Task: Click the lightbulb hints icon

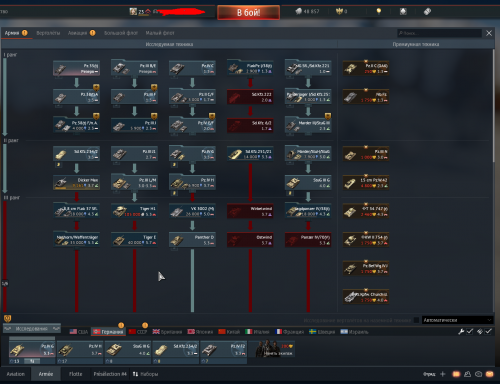Action: [379, 11]
